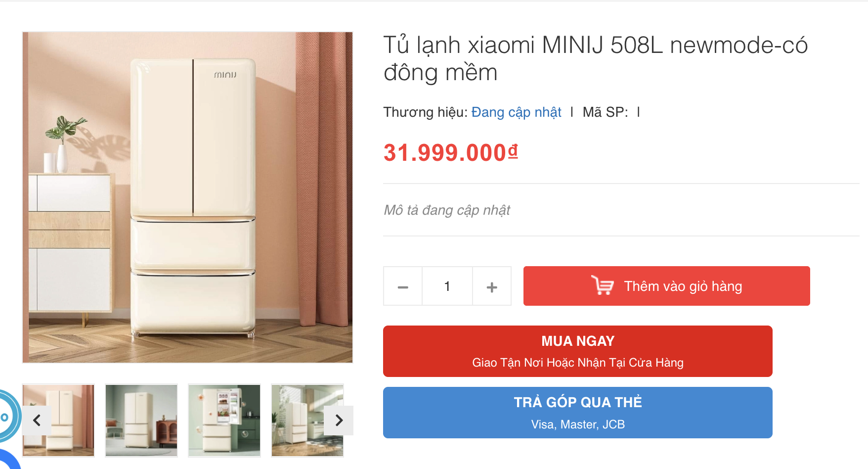Click the right arrow in the thumbnail carousel
Screen dimensions: 868x469
pyautogui.click(x=339, y=421)
